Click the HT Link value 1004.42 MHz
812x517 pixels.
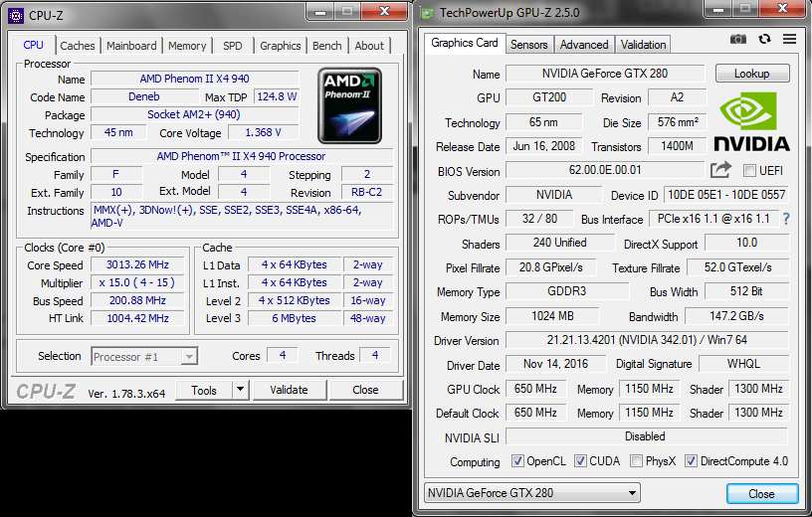pos(137,318)
